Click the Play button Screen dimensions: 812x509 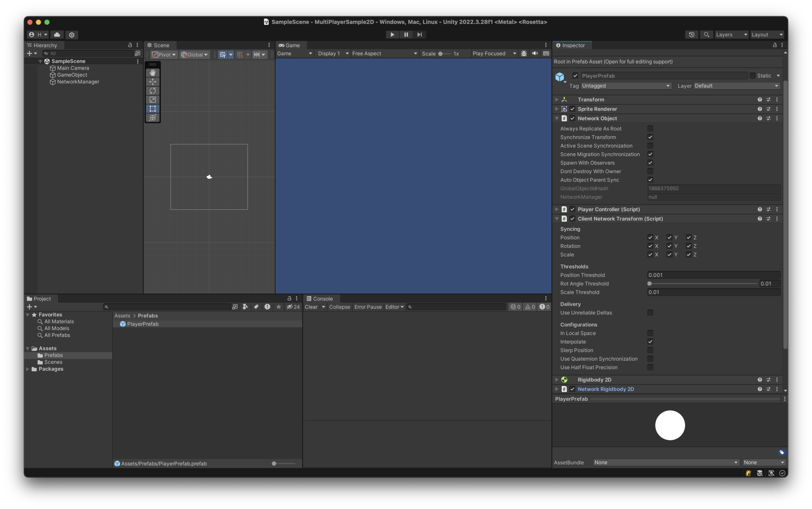[392, 35]
